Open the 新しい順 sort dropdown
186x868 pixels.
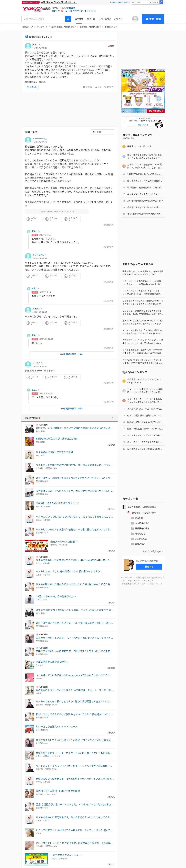click(102, 132)
